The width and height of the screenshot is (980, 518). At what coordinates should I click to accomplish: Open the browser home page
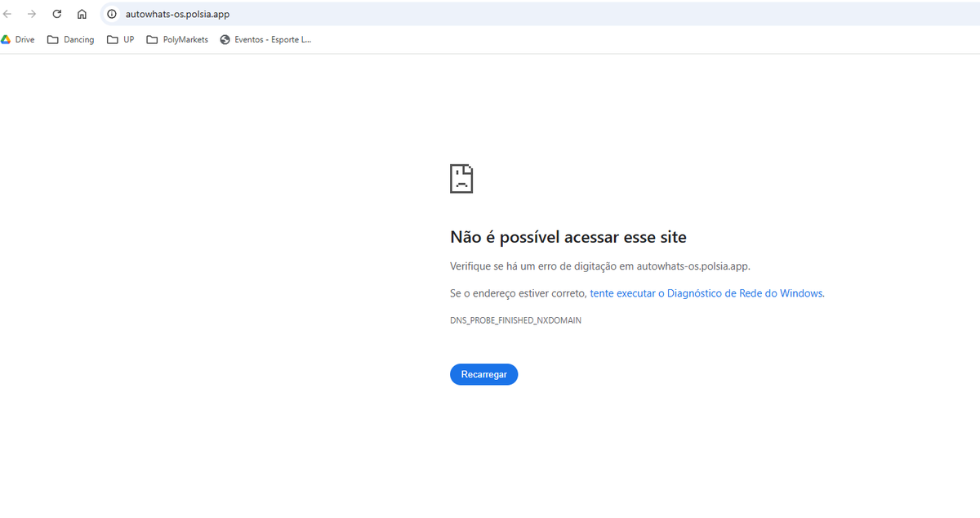(x=82, y=14)
